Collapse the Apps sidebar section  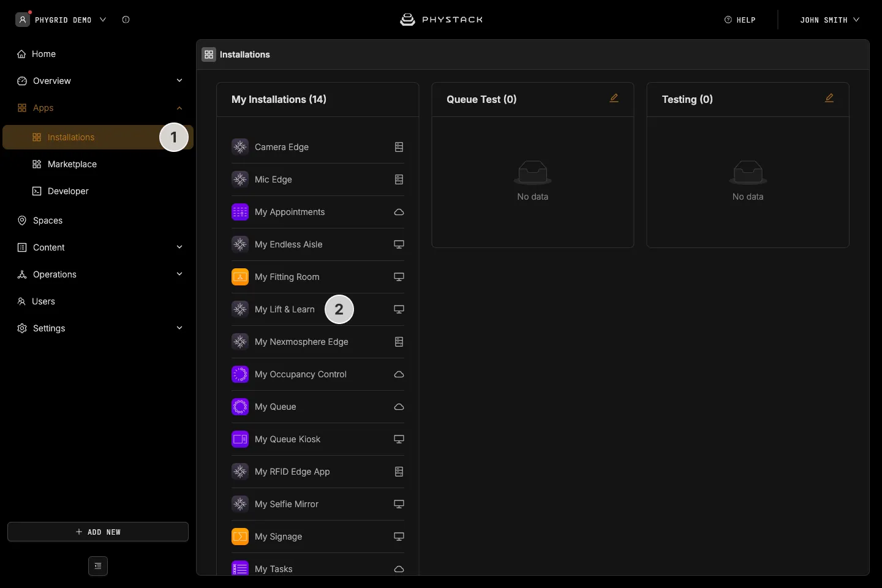coord(98,108)
